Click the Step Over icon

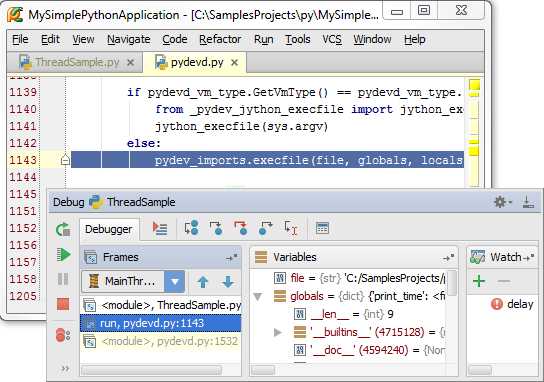pos(191,228)
